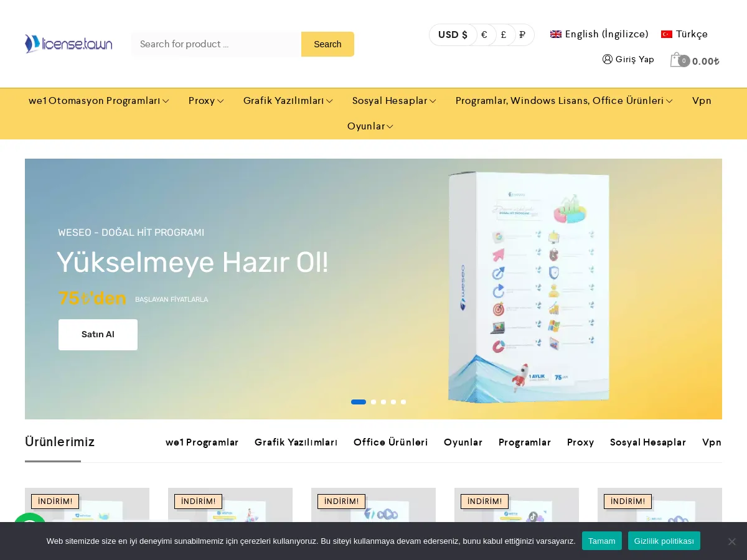Switch currency to Euro €

(x=484, y=35)
